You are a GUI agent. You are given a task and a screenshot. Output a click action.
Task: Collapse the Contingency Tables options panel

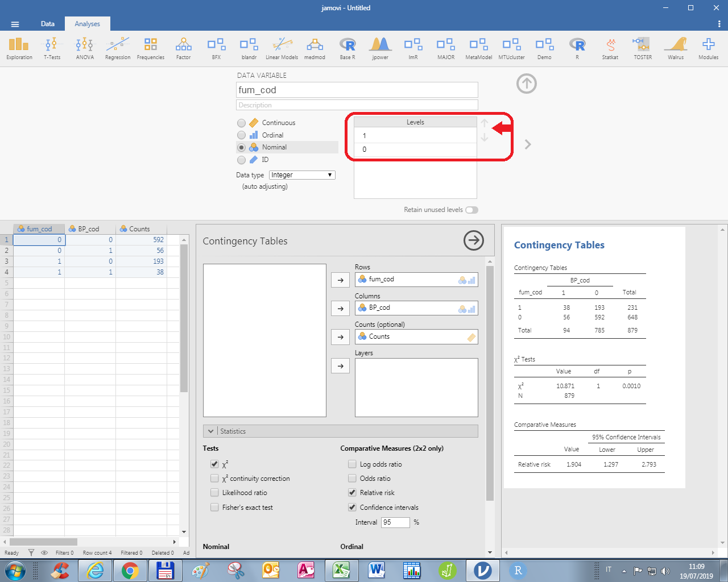[x=473, y=240]
